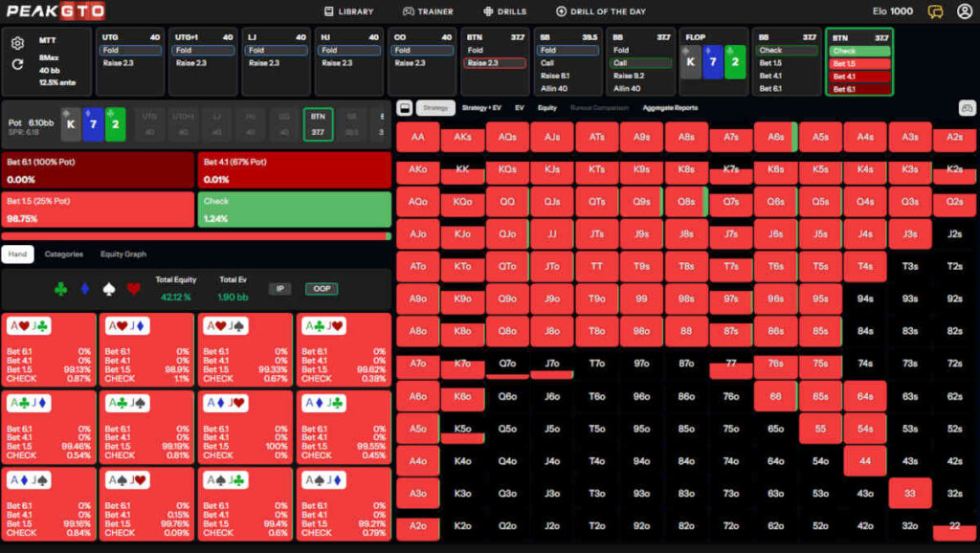Filter by diamonds suit icon
The image size is (980, 553).
(85, 289)
